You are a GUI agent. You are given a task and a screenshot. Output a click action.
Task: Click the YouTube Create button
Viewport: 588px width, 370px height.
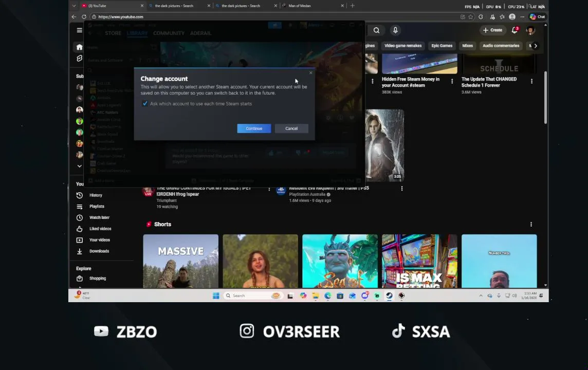tap(492, 30)
